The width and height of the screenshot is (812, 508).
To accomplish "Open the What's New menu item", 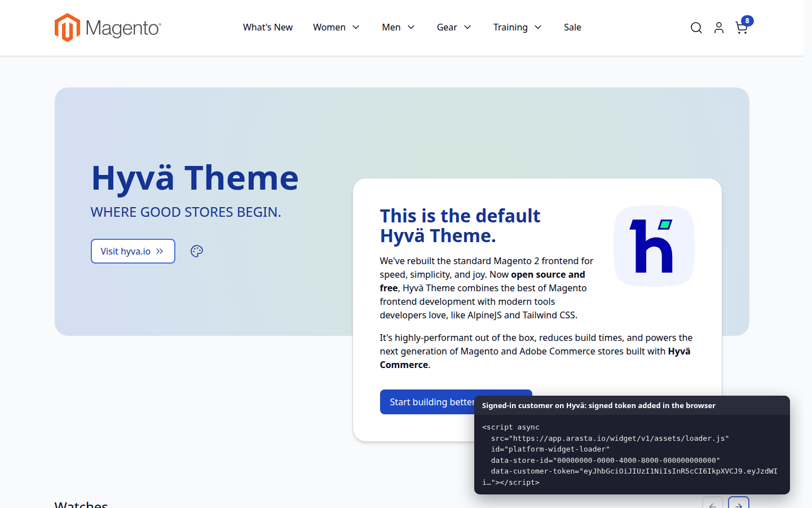I will click(x=268, y=27).
